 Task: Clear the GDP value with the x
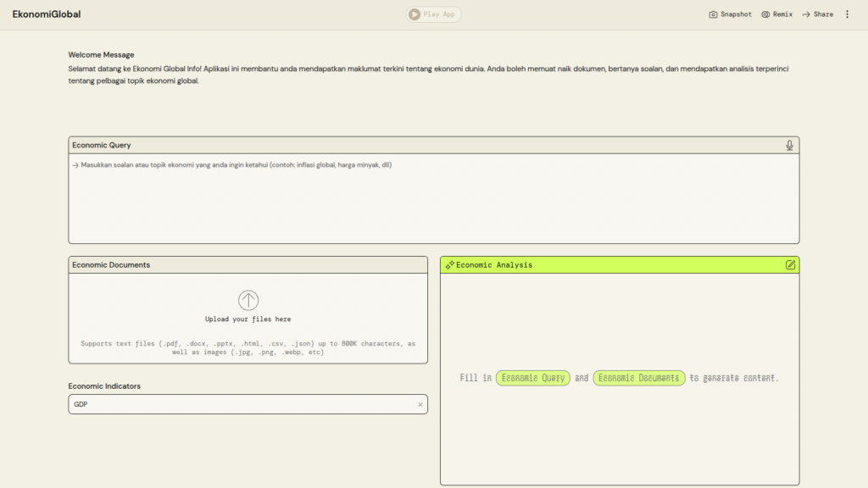[x=420, y=405]
